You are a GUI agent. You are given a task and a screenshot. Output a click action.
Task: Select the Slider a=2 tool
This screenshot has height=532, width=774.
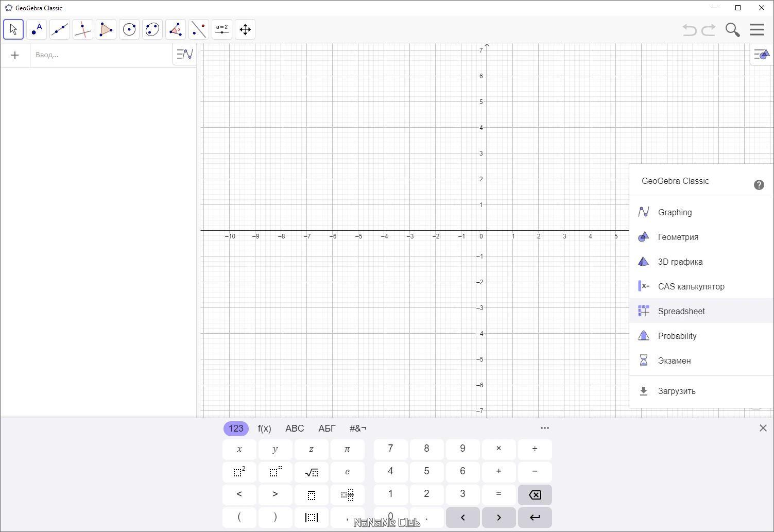click(x=222, y=29)
